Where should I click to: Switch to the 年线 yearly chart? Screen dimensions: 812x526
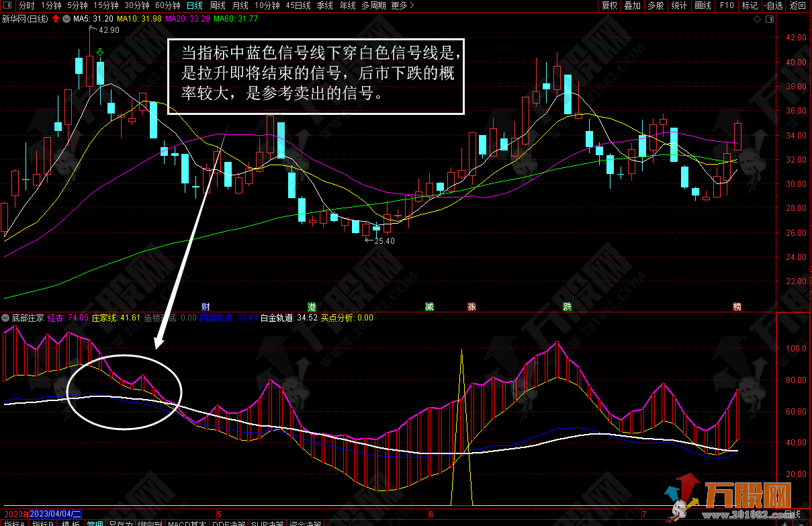click(347, 5)
